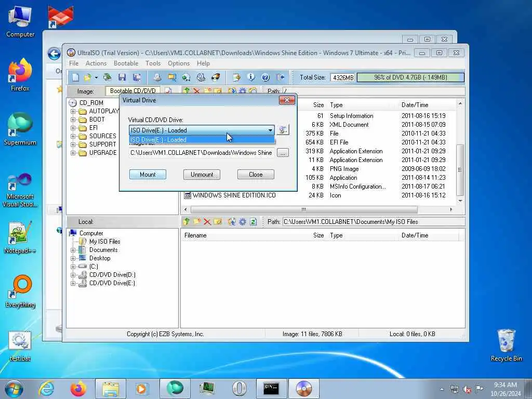Image resolution: width=532 pixels, height=399 pixels.
Task: Click the Help question-mark toolbar icon
Action: coord(265,77)
